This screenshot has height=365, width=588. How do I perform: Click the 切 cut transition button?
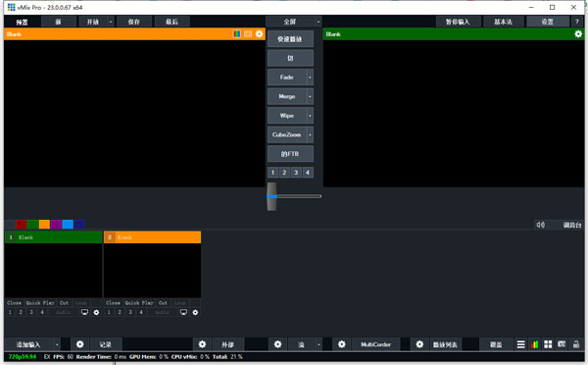click(290, 58)
